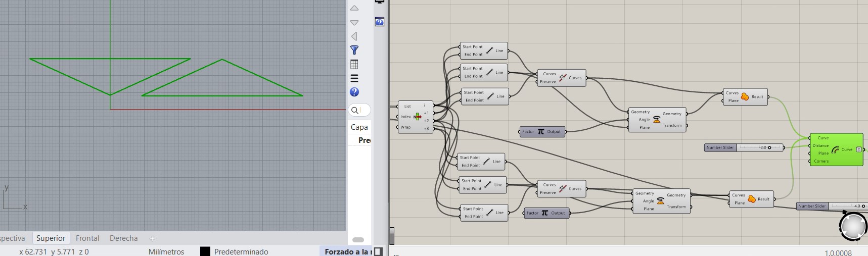Click the -2.0 Number Slider grip
Image resolution: width=868 pixels, height=256 pixels.
769,147
